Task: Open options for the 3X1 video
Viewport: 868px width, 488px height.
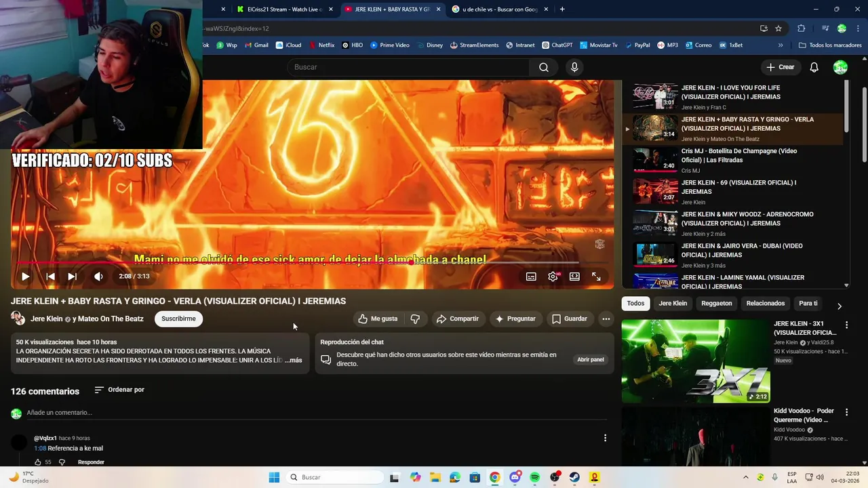Action: pos(846,325)
